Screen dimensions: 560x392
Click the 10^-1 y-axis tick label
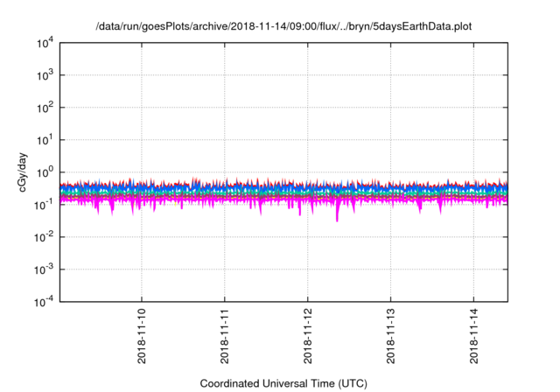point(44,205)
